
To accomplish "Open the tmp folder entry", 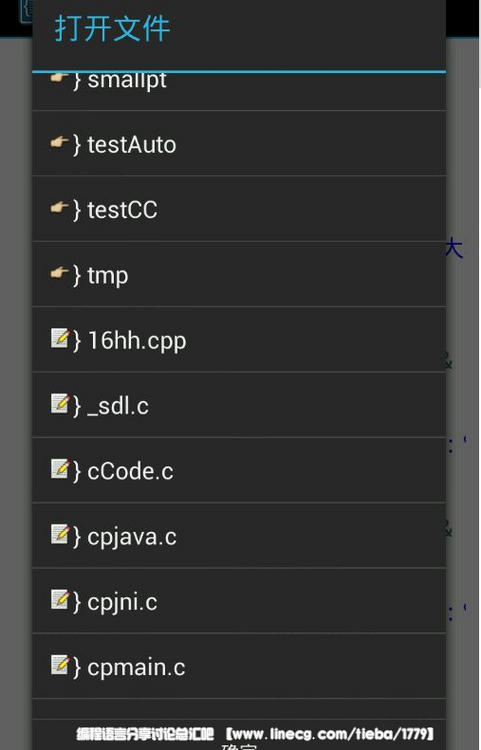I will 239,275.
